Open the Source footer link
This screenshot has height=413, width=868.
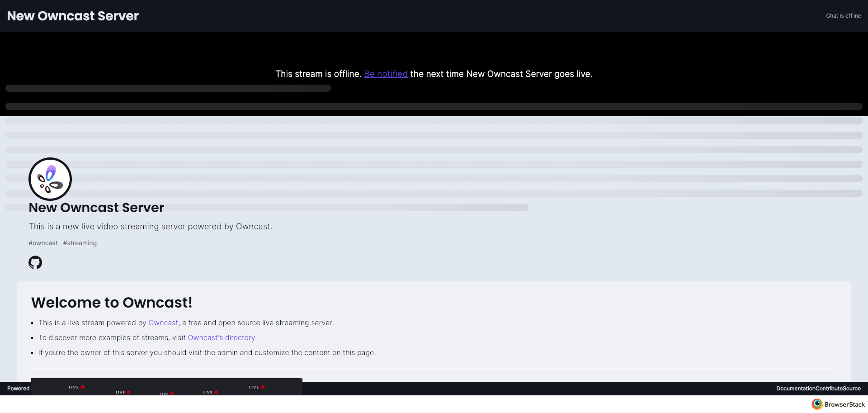click(x=852, y=389)
